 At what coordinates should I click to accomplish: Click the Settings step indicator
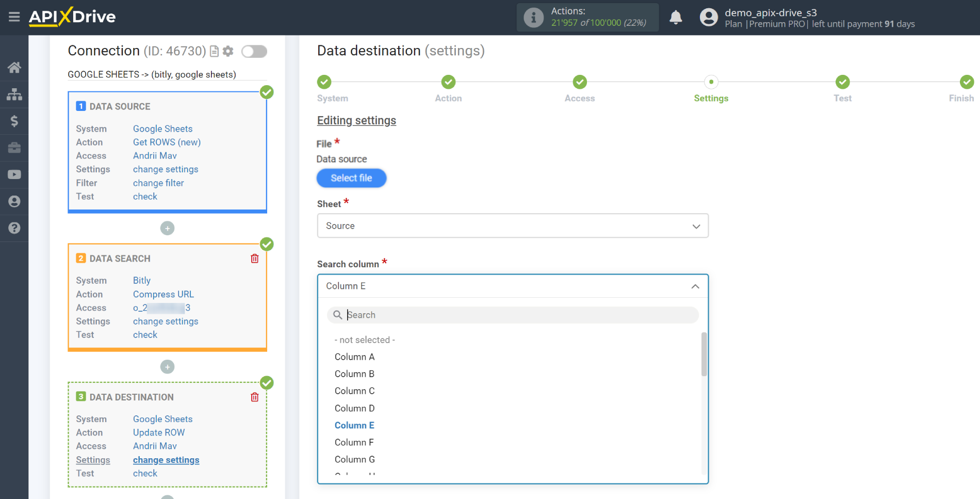pyautogui.click(x=711, y=82)
